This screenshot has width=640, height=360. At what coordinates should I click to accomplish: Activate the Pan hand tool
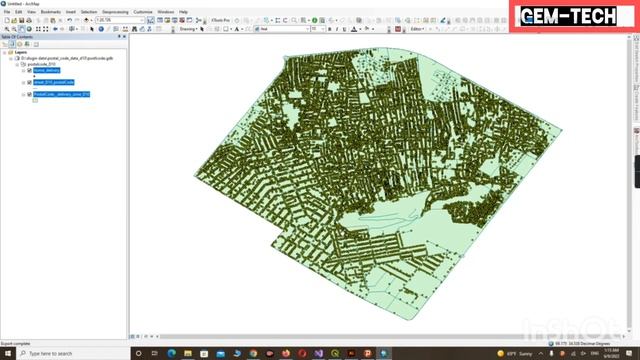pyautogui.click(x=22, y=29)
